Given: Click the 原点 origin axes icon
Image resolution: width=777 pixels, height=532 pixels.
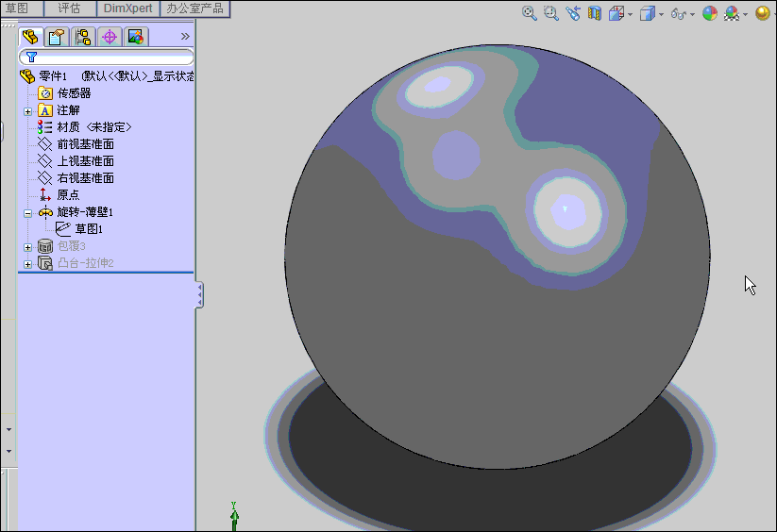Looking at the screenshot, I should tap(45, 194).
